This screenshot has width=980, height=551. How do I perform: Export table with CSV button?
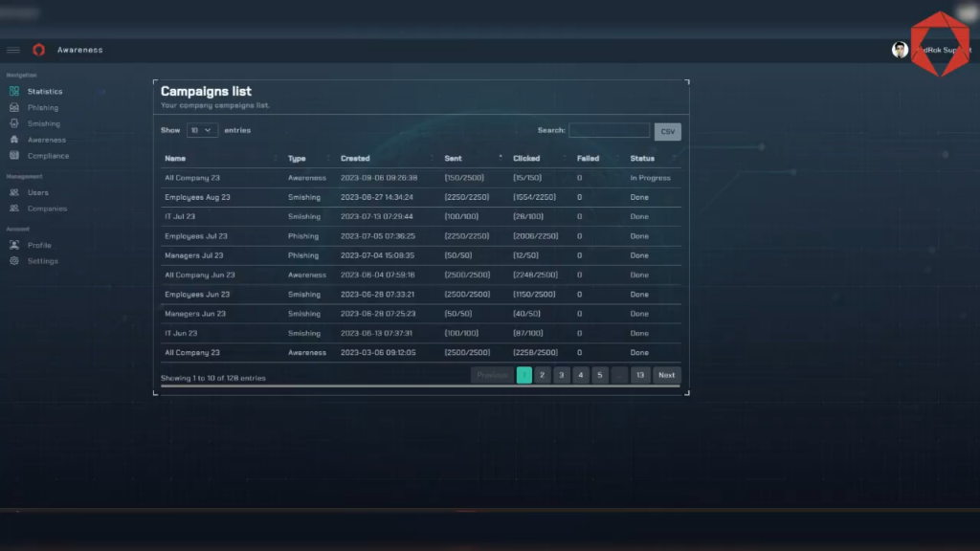667,131
